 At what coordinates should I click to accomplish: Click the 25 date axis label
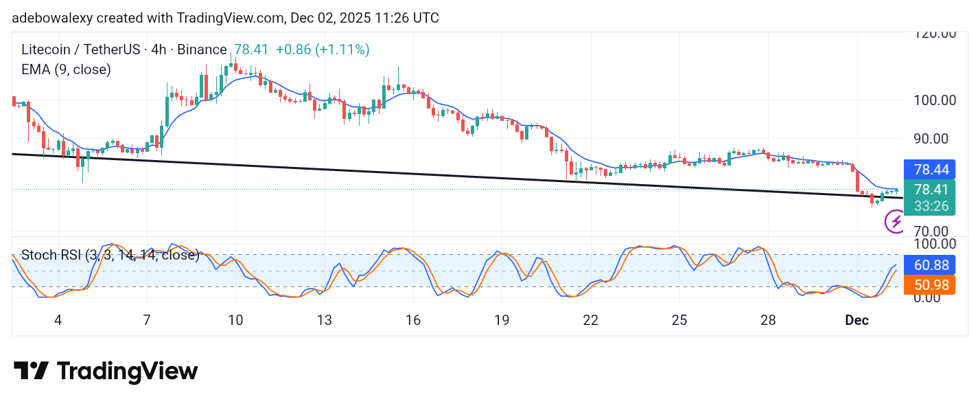[x=679, y=320]
